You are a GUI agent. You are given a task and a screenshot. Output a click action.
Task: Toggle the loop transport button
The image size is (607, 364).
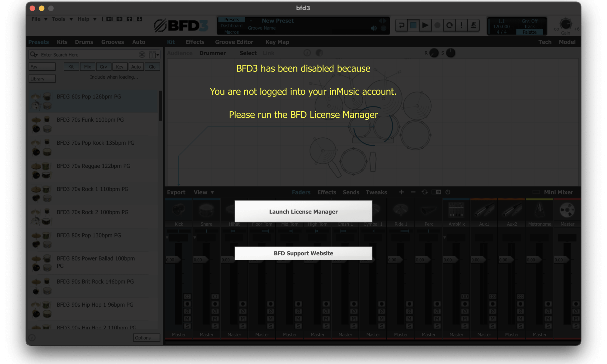click(449, 25)
